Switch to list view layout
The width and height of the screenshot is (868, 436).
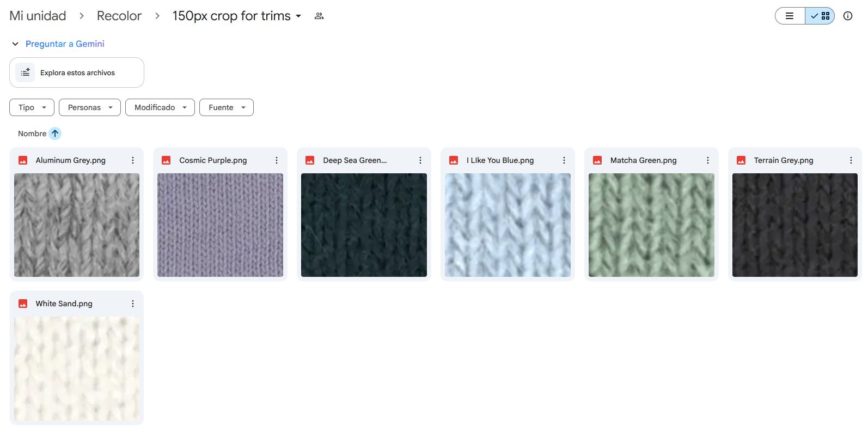click(790, 16)
